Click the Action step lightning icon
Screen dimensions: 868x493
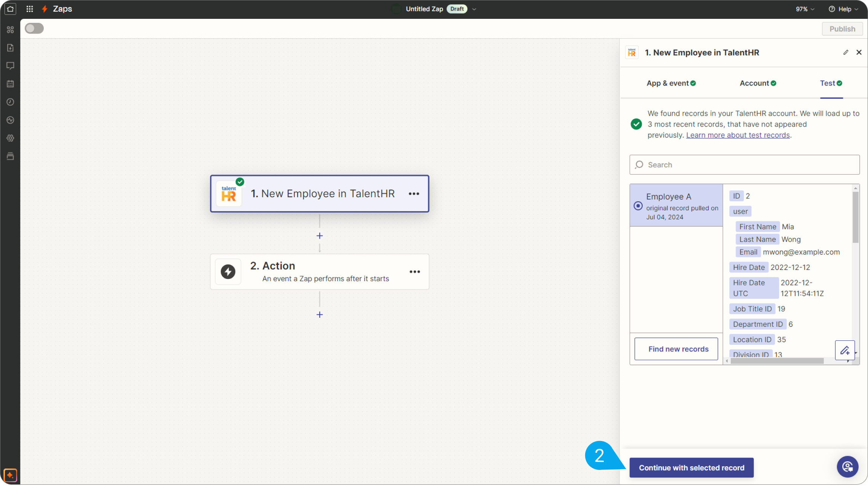pyautogui.click(x=228, y=272)
